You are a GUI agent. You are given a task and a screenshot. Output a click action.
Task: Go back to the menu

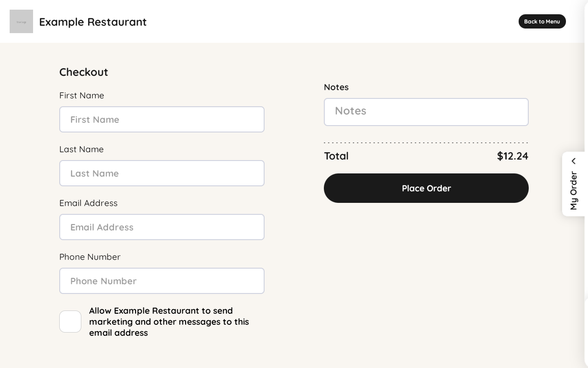point(542,21)
